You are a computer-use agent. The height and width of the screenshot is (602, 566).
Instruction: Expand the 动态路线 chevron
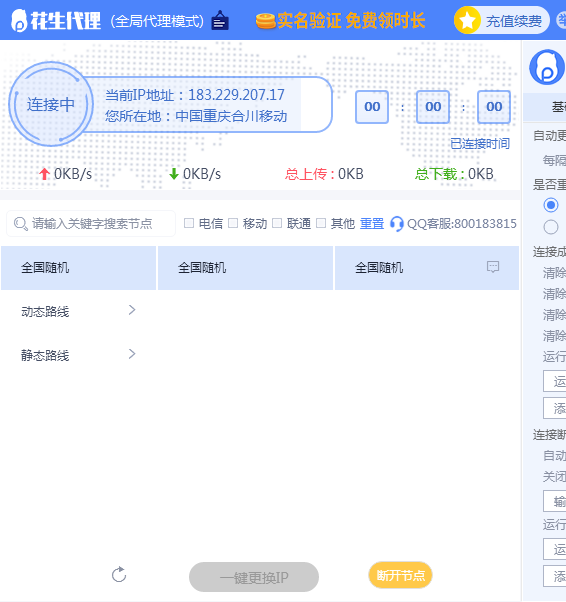click(x=132, y=310)
